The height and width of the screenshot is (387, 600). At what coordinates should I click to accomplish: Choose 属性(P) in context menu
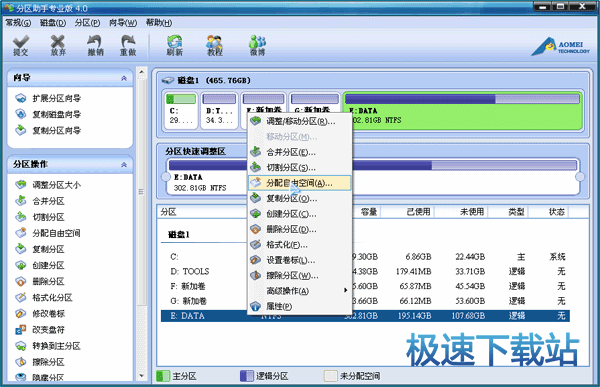click(300, 306)
